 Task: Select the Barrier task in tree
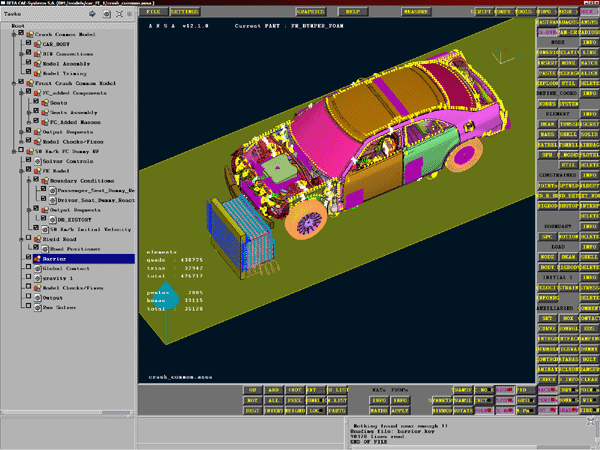pos(58,258)
